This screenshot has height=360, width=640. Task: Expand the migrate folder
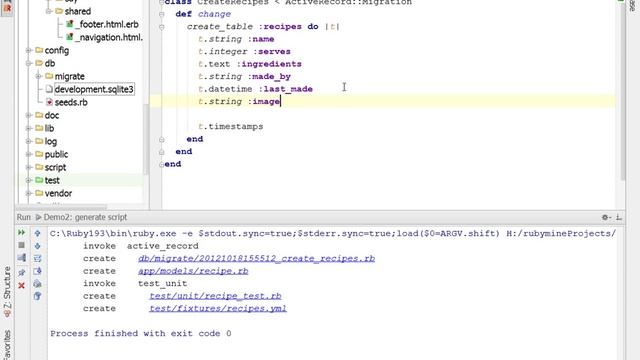coord(38,76)
